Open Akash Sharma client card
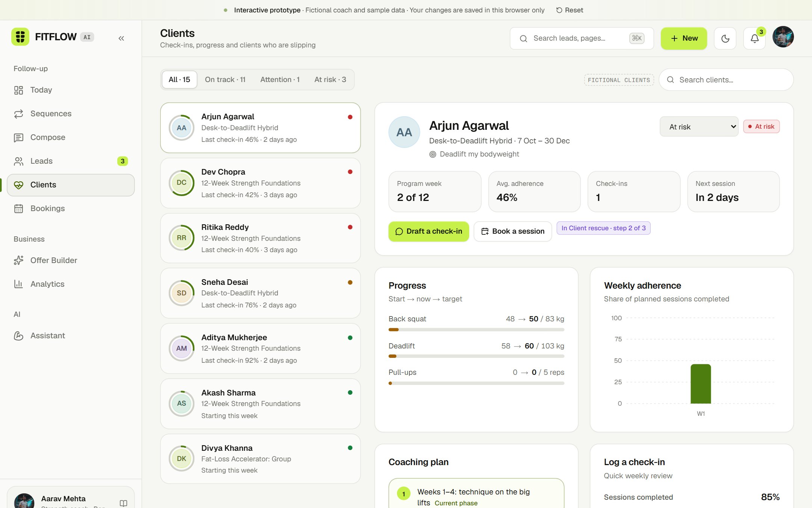This screenshot has width=812, height=508. [260, 404]
